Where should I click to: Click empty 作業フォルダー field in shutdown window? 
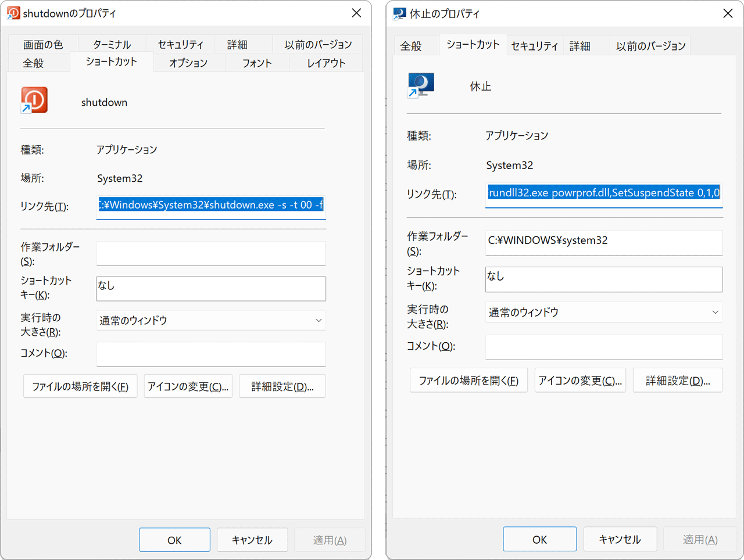pos(211,253)
